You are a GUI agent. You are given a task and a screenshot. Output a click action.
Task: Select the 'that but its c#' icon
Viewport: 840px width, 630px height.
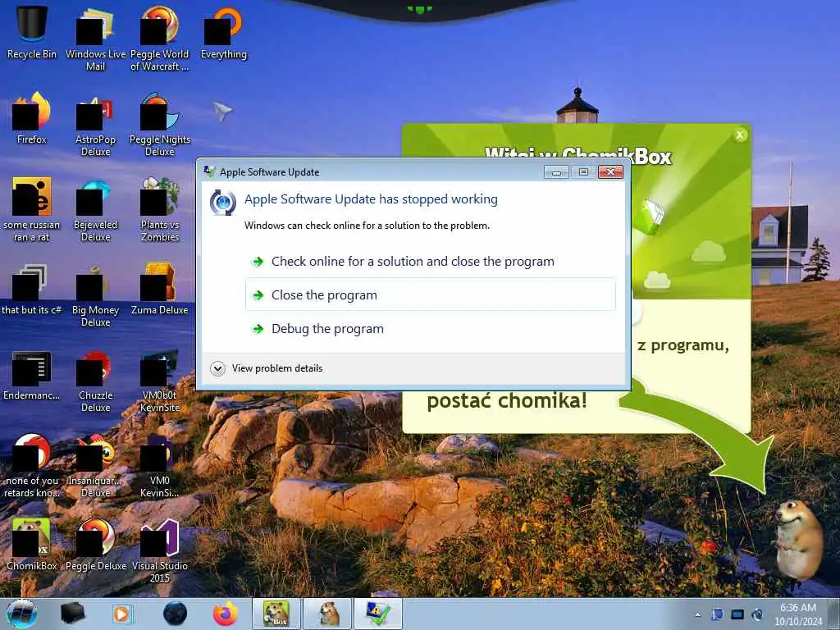pos(32,289)
